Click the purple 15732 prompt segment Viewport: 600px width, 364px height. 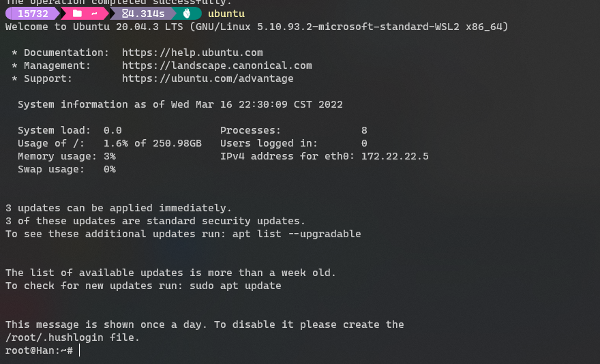coord(33,14)
